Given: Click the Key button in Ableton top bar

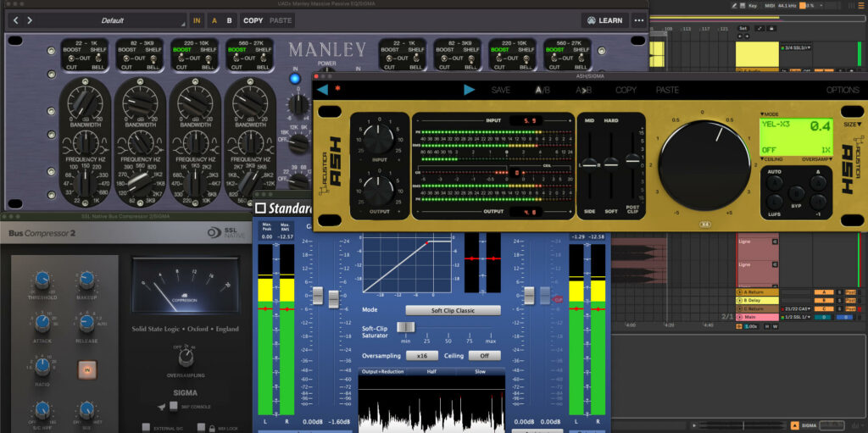Looking at the screenshot, I should [x=753, y=6].
